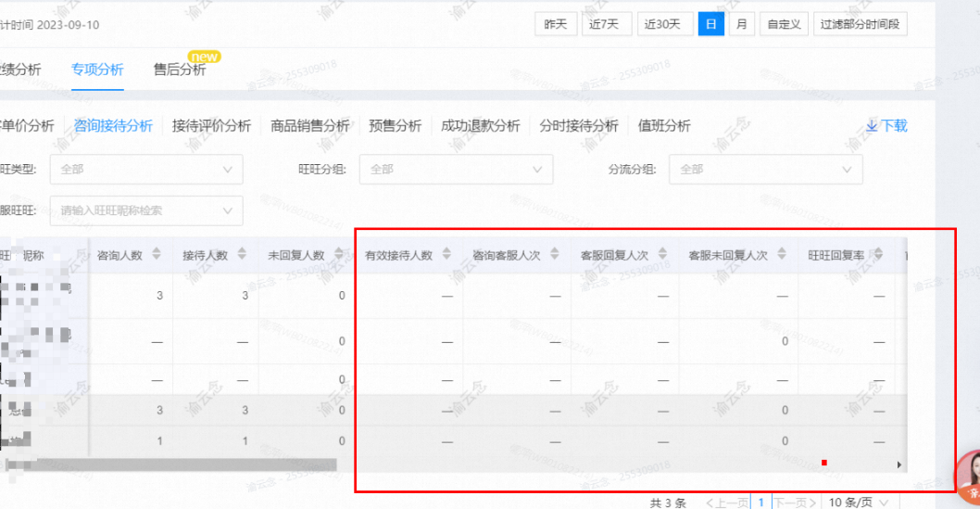This screenshot has width=980, height=509.
Task: Open the 值班分析 sub-tab
Action: tap(664, 126)
